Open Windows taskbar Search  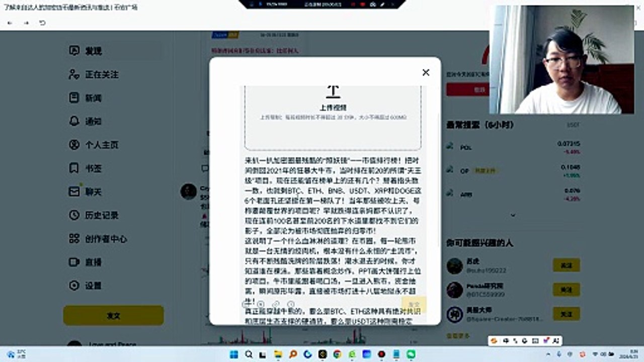click(x=249, y=354)
